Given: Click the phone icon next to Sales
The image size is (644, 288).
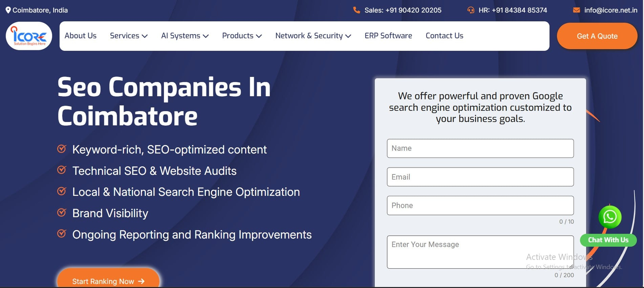Looking at the screenshot, I should pos(357,10).
